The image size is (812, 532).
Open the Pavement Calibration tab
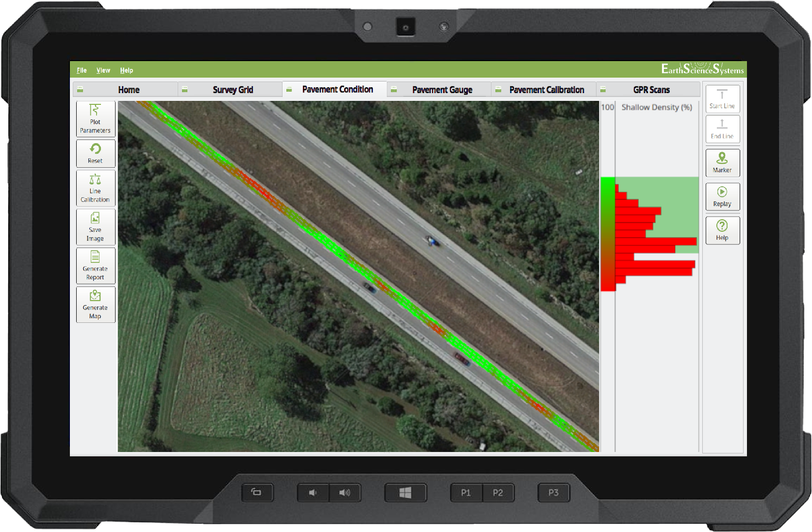pos(547,90)
